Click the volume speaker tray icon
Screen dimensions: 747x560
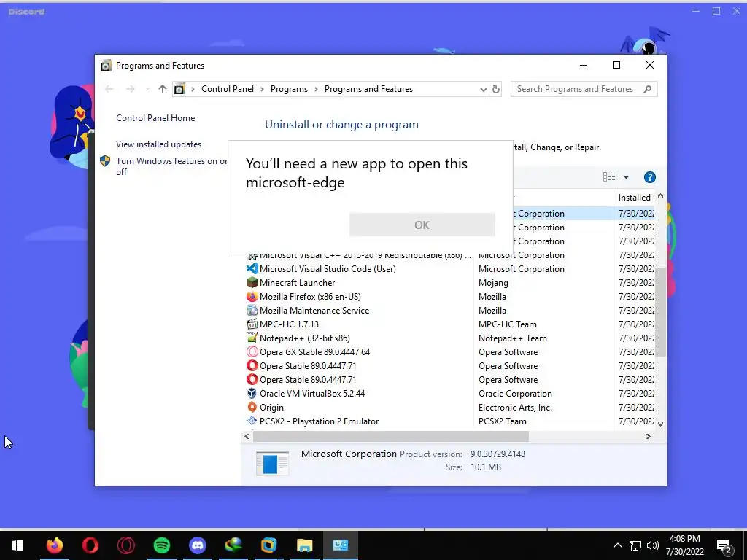tap(653, 545)
